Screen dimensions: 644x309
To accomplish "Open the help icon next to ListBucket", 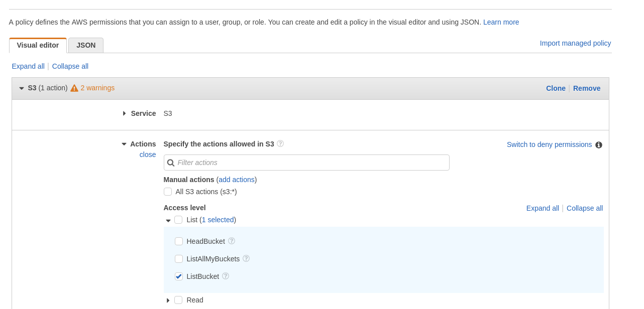I will 225,276.
